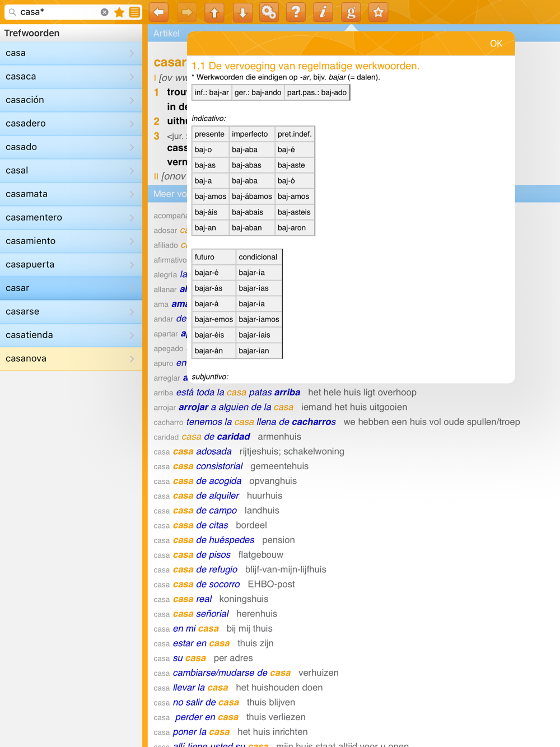Viewport: 560px width, 747px height.
Task: Clear the search field text
Action: pos(104,12)
